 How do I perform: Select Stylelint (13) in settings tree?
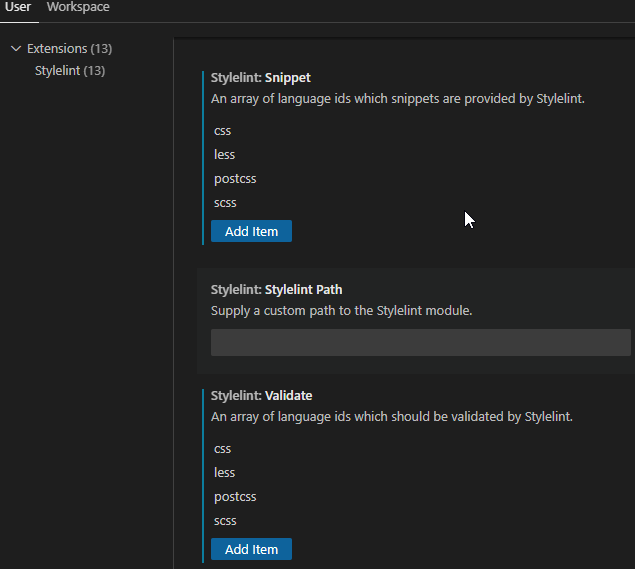(x=70, y=70)
